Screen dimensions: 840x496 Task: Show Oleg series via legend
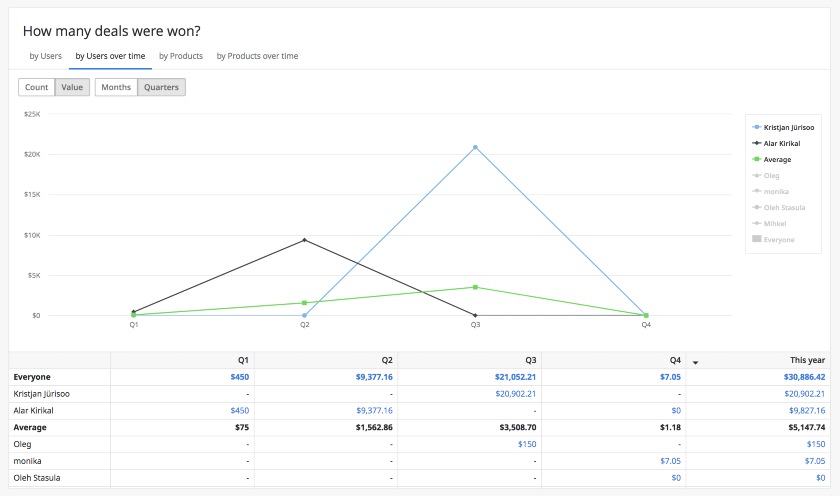pos(771,175)
